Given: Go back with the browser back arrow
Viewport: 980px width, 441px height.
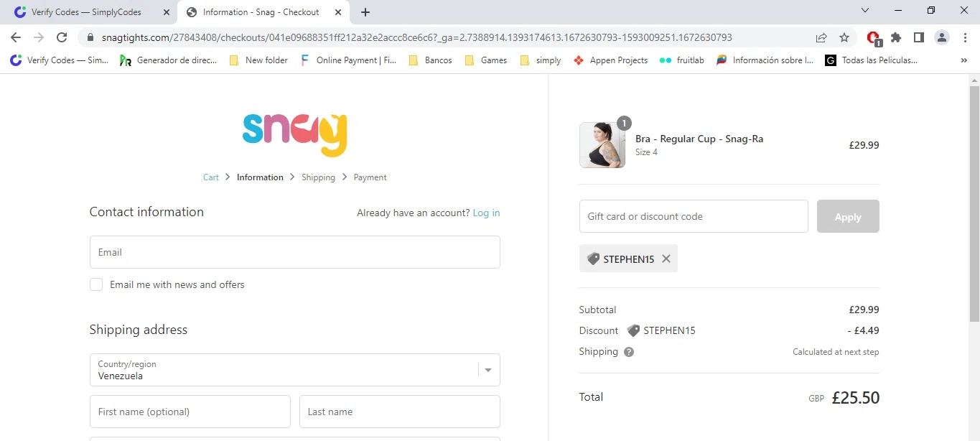Looking at the screenshot, I should pyautogui.click(x=16, y=37).
